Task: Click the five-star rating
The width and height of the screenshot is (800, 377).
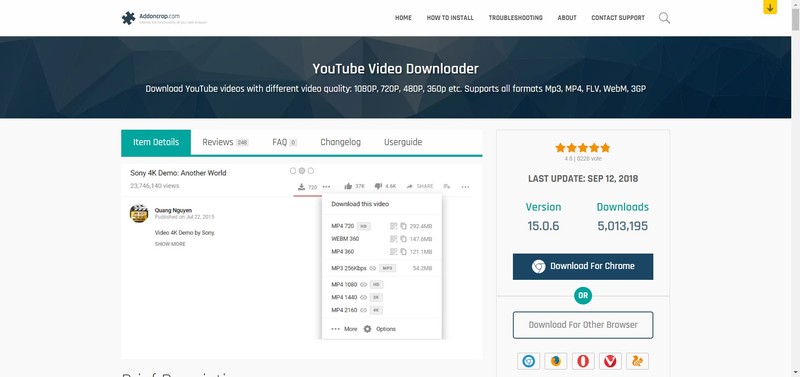Action: [x=583, y=148]
